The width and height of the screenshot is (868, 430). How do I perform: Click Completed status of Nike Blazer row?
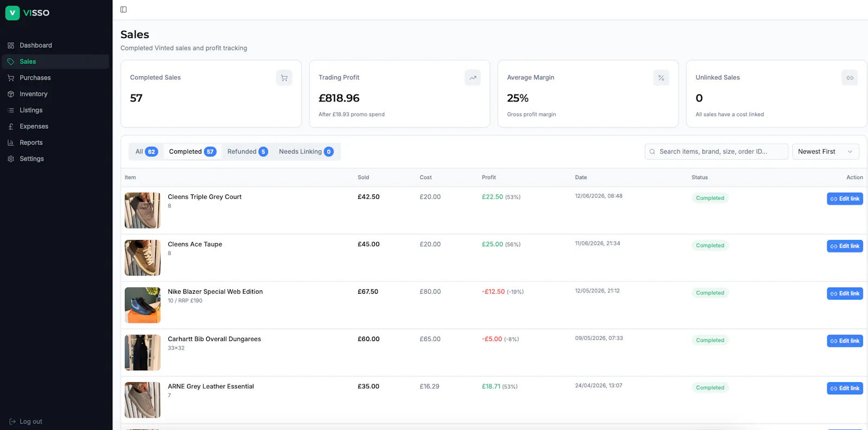710,293
